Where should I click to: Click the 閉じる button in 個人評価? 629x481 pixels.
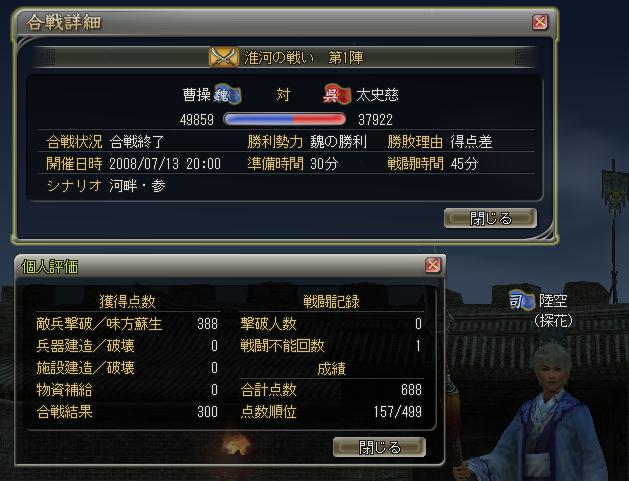coord(379,447)
